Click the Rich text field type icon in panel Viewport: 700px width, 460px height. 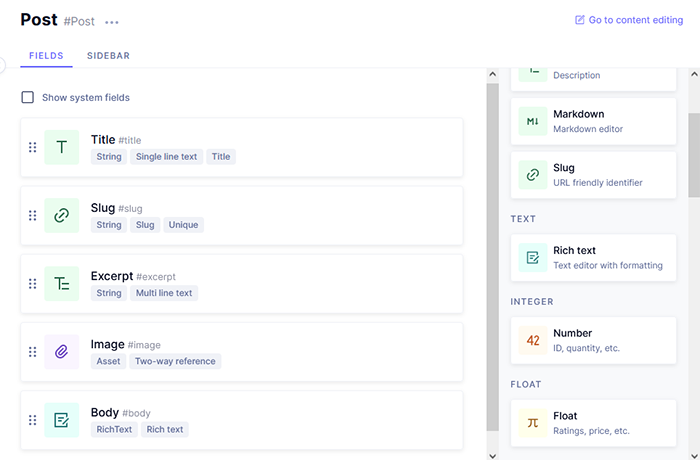(x=533, y=258)
